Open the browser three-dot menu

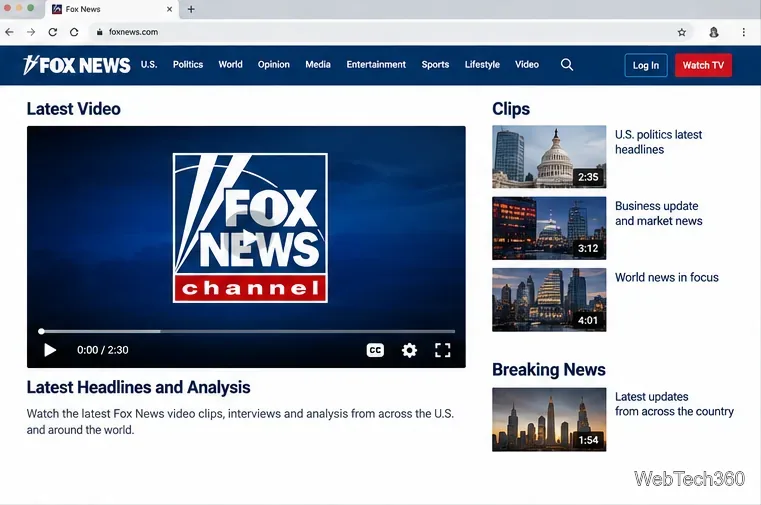point(744,32)
